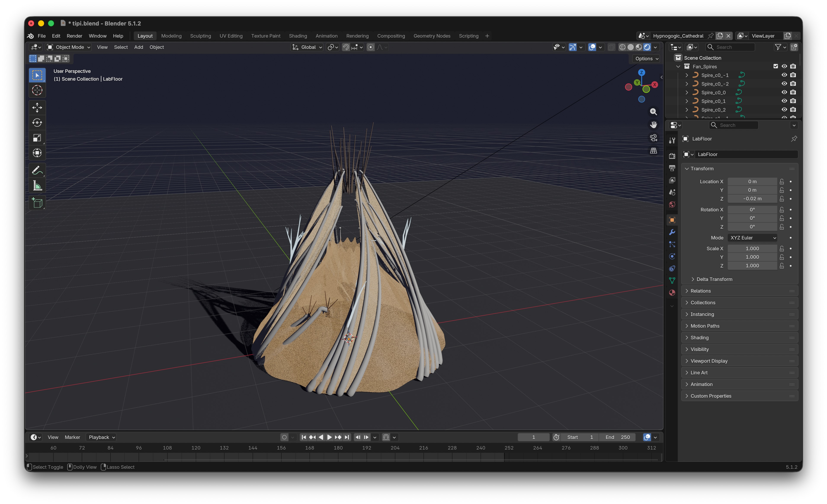Toggle the Location Z lock icon

tap(782, 199)
